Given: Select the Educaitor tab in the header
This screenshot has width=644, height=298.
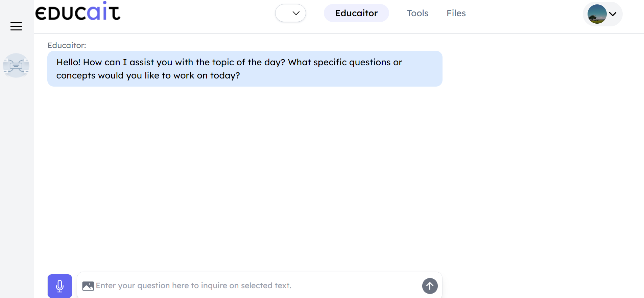Looking at the screenshot, I should (x=356, y=13).
